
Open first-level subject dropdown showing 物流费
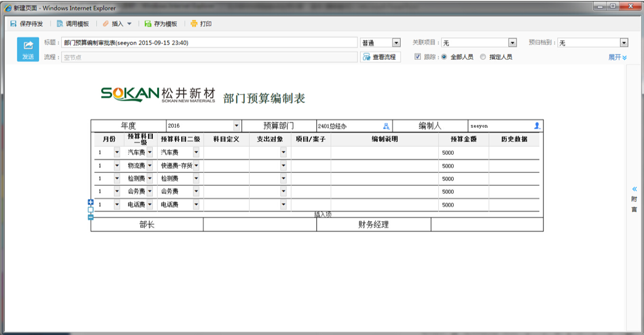click(150, 166)
